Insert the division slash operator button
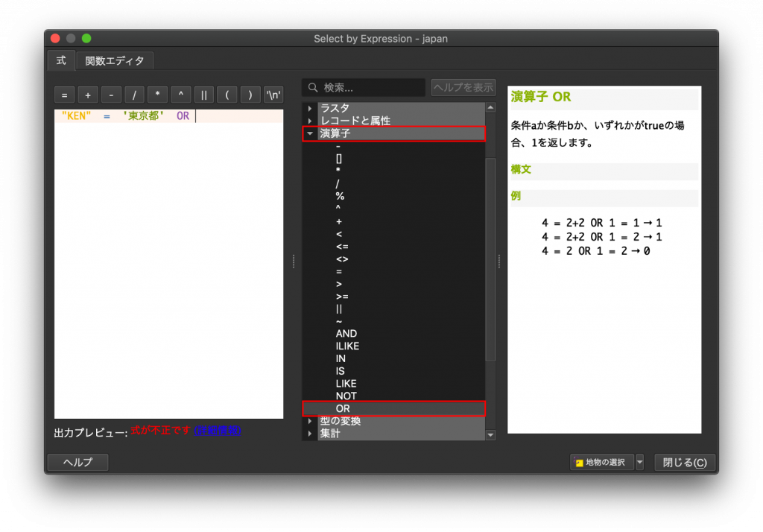The height and width of the screenshot is (532, 763). [x=134, y=95]
